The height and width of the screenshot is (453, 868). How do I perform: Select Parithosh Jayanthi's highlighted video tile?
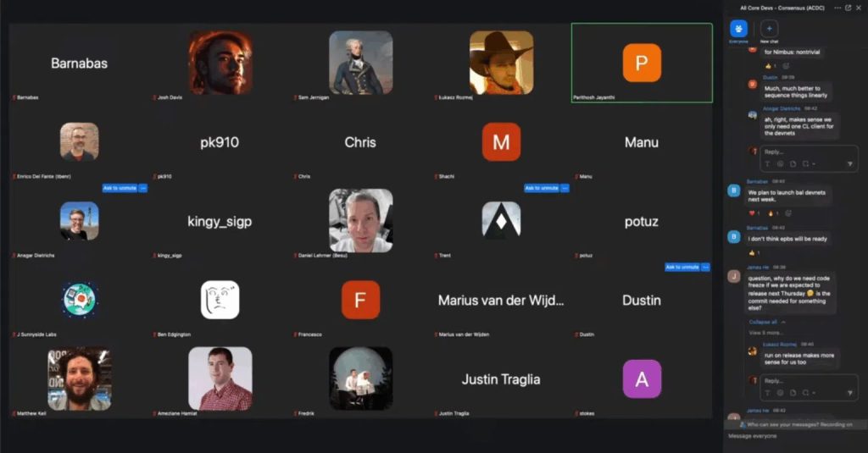pyautogui.click(x=642, y=63)
